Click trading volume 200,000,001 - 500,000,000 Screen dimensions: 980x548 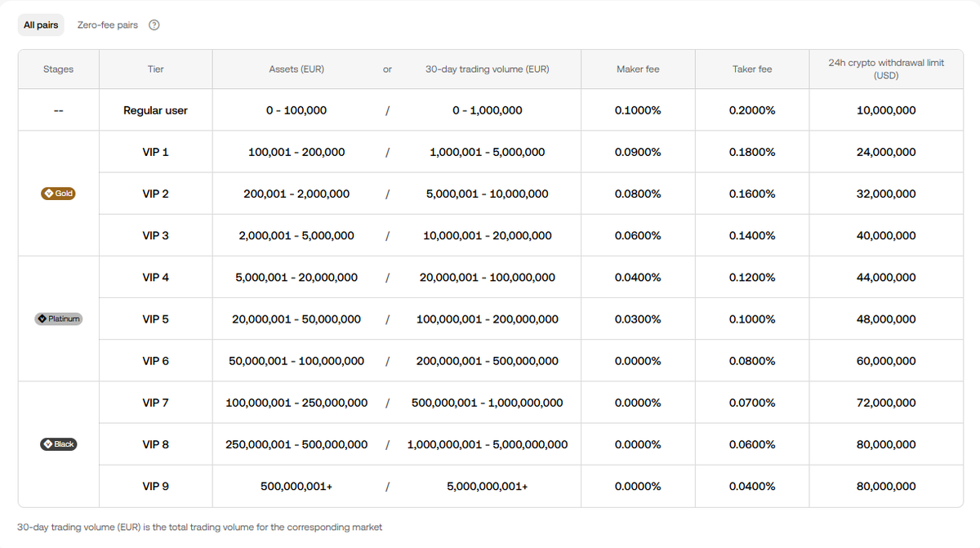(x=488, y=361)
